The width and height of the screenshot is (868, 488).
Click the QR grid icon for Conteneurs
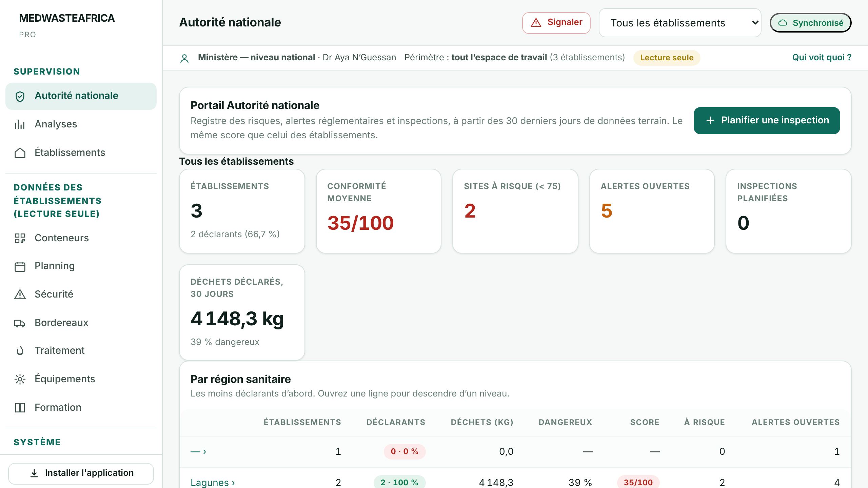[20, 238]
